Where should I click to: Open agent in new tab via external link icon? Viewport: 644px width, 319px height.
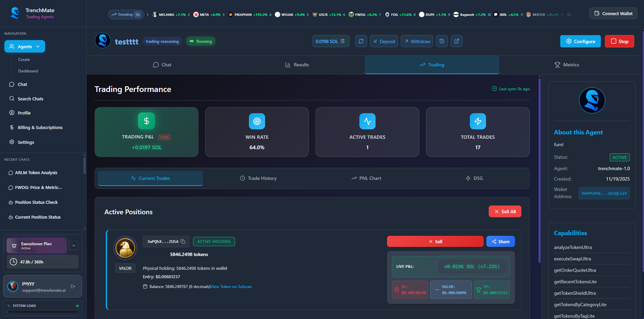(x=457, y=41)
